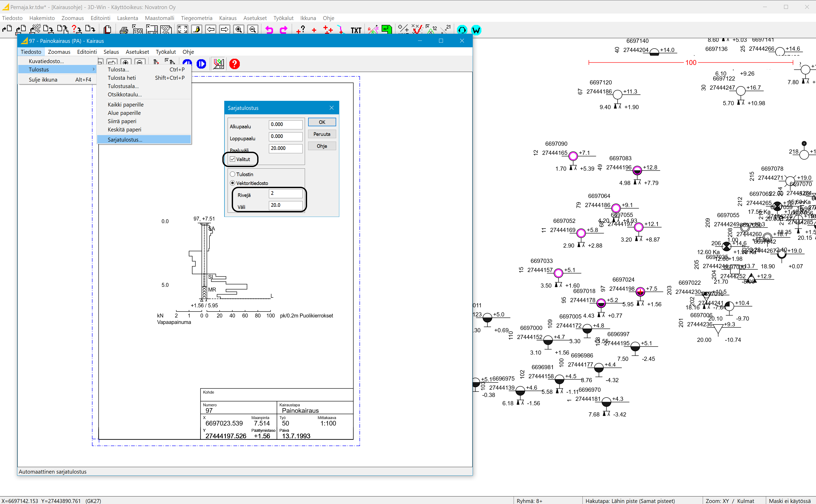Uncheck the Valitut checkbox
816x504 pixels.
click(233, 159)
